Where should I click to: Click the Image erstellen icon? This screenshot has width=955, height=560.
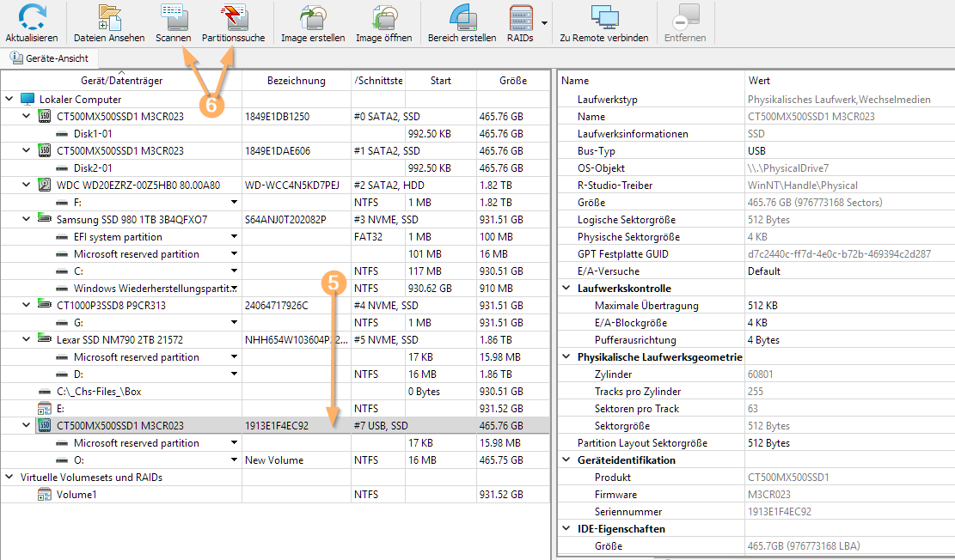[313, 17]
